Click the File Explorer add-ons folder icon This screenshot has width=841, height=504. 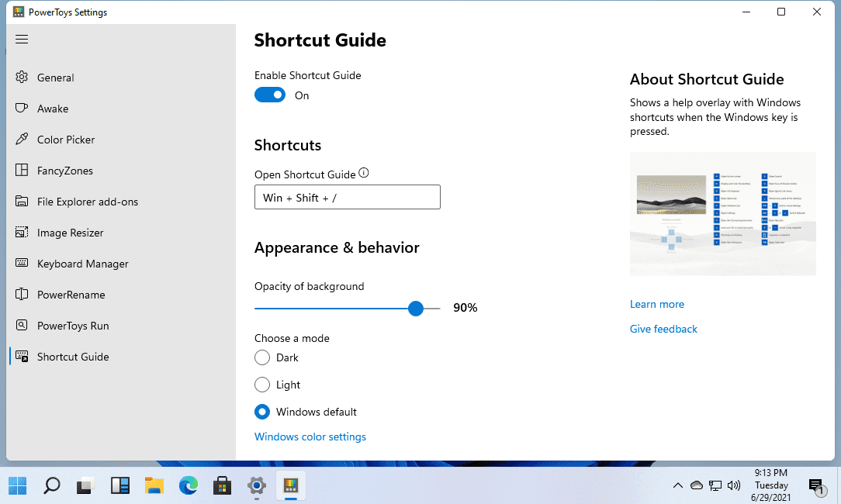22,202
